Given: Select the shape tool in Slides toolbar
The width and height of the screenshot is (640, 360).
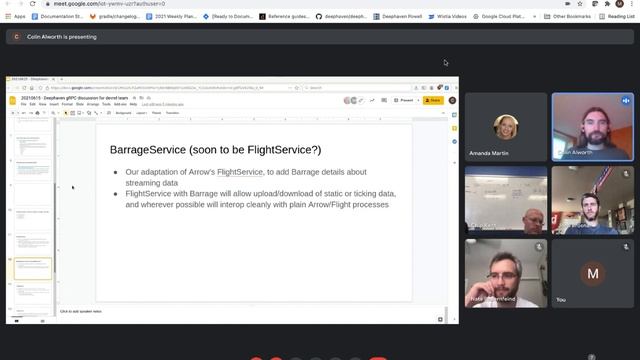Looking at the screenshot, I should (x=89, y=113).
